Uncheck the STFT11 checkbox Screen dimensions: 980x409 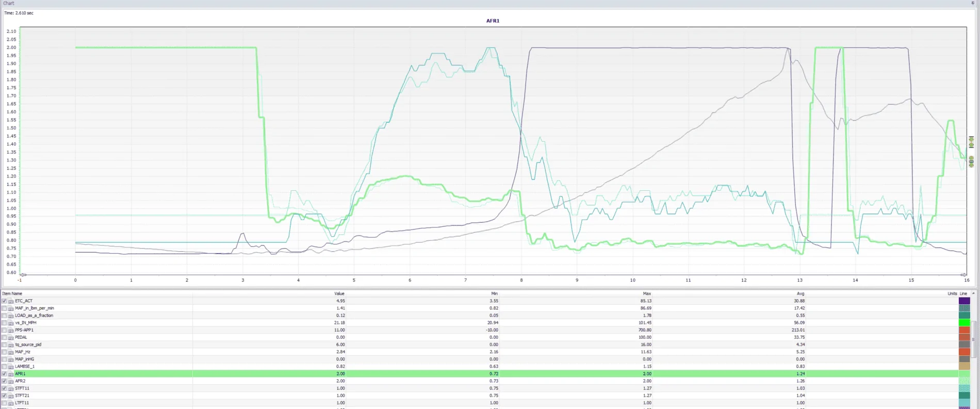4,388
